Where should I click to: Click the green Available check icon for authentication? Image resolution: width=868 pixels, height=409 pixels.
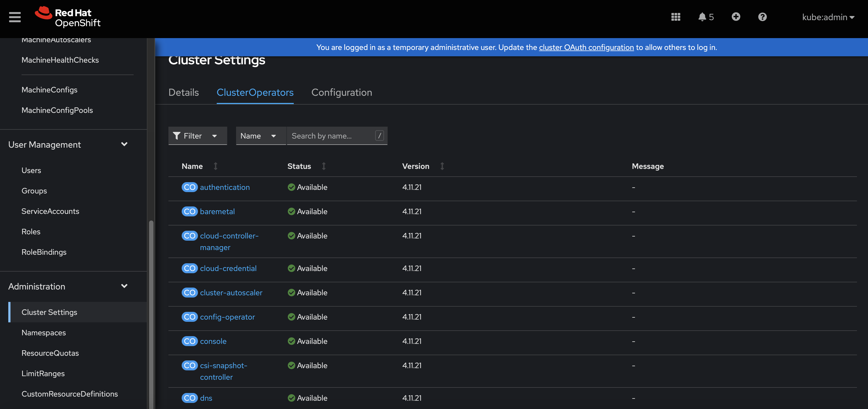click(x=292, y=187)
